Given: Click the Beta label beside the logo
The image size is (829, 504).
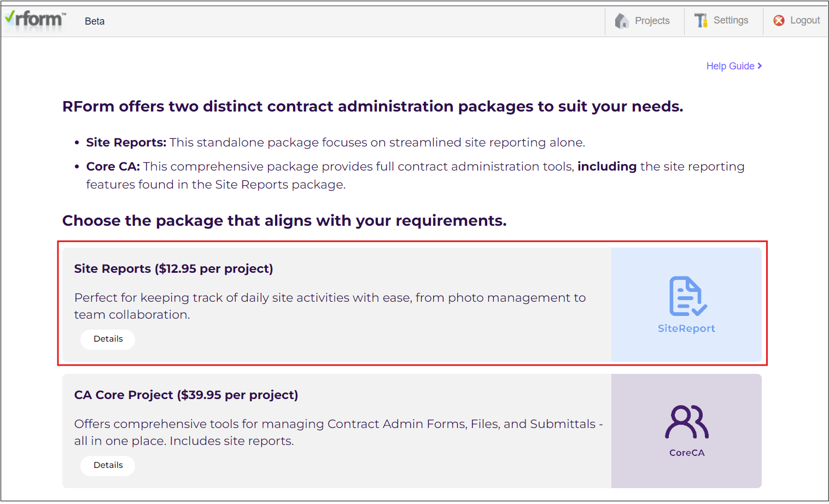Looking at the screenshot, I should pos(95,21).
